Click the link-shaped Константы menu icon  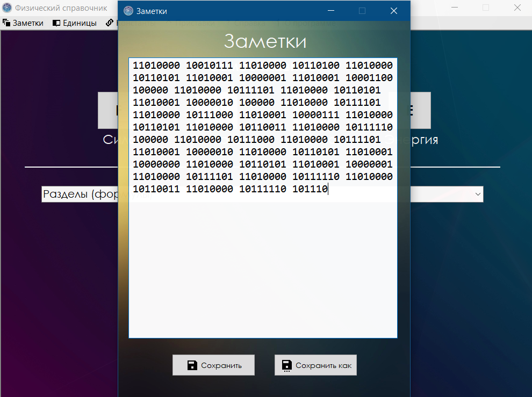tap(109, 23)
